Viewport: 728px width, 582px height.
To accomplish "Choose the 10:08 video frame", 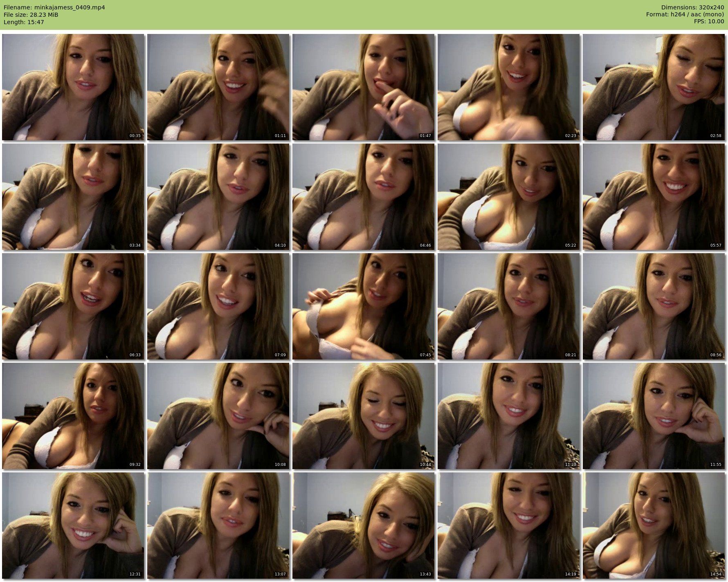I will pyautogui.click(x=218, y=416).
